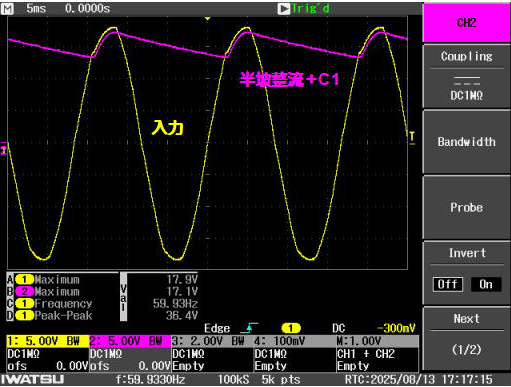The width and height of the screenshot is (511, 387).
Task: Click the RTC date and time readout
Action: point(418,380)
